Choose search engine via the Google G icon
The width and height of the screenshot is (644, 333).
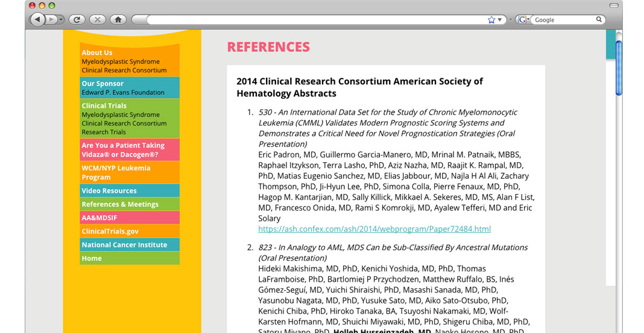[x=522, y=20]
